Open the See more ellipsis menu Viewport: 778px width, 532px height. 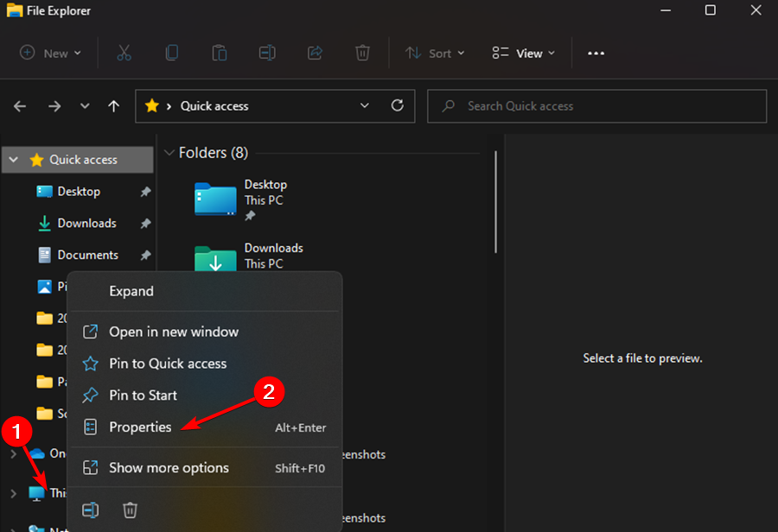pyautogui.click(x=596, y=53)
